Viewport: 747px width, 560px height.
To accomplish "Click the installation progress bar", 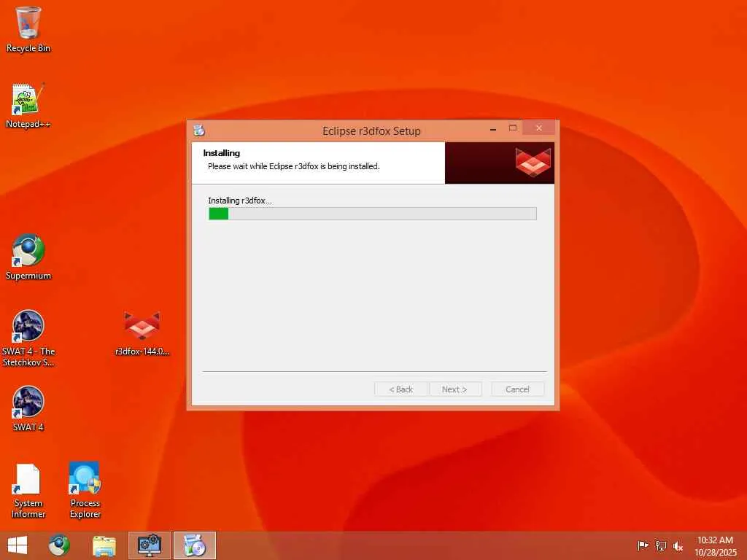I will tap(373, 214).
